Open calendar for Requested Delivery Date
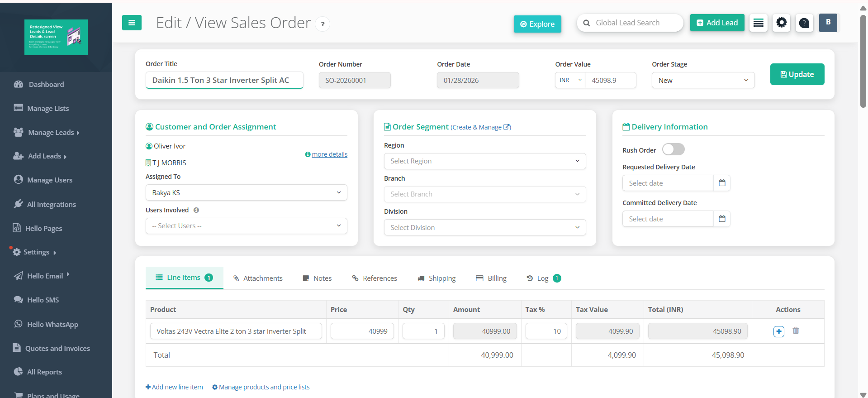The image size is (868, 398). coord(722,183)
